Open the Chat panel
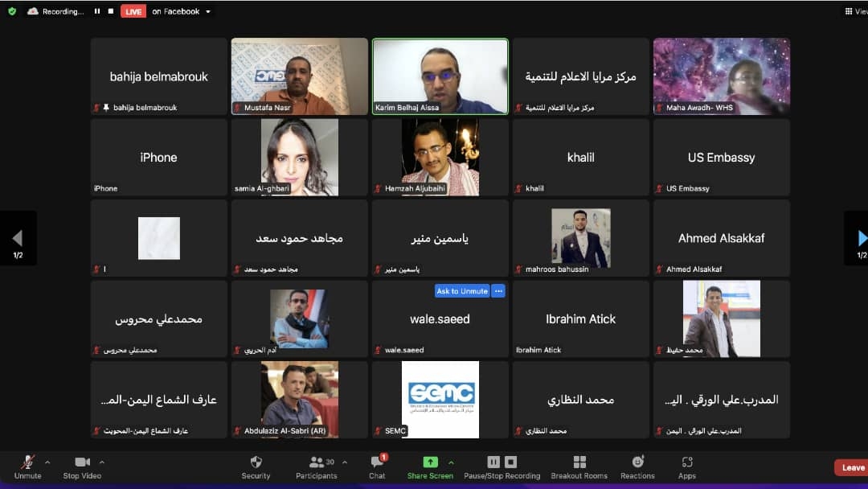This screenshot has width=868, height=489. point(377,466)
